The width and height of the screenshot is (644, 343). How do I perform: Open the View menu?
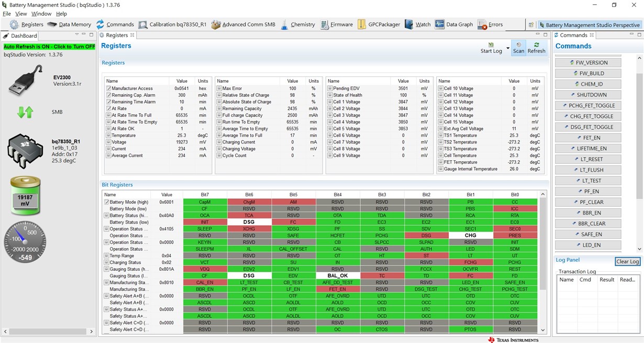tap(21, 14)
